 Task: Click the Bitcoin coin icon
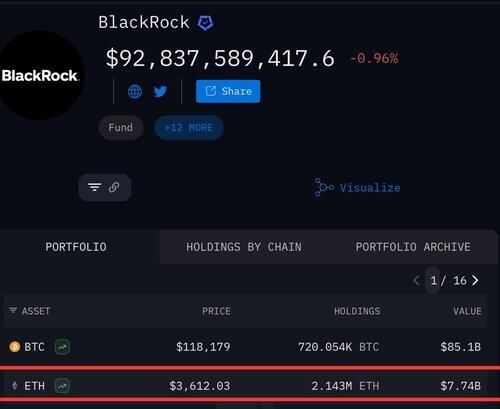[14, 347]
